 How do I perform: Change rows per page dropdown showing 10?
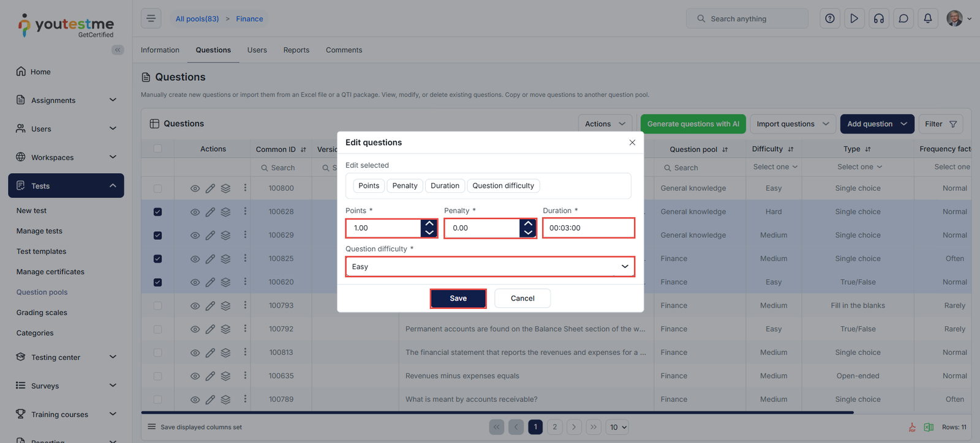(618, 427)
